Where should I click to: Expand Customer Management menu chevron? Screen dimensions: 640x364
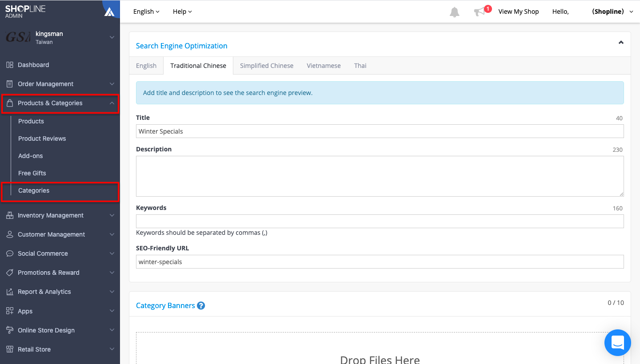(112, 234)
